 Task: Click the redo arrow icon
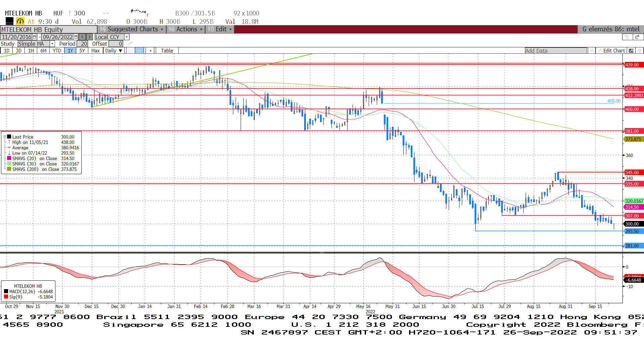pyautogui.click(x=637, y=37)
